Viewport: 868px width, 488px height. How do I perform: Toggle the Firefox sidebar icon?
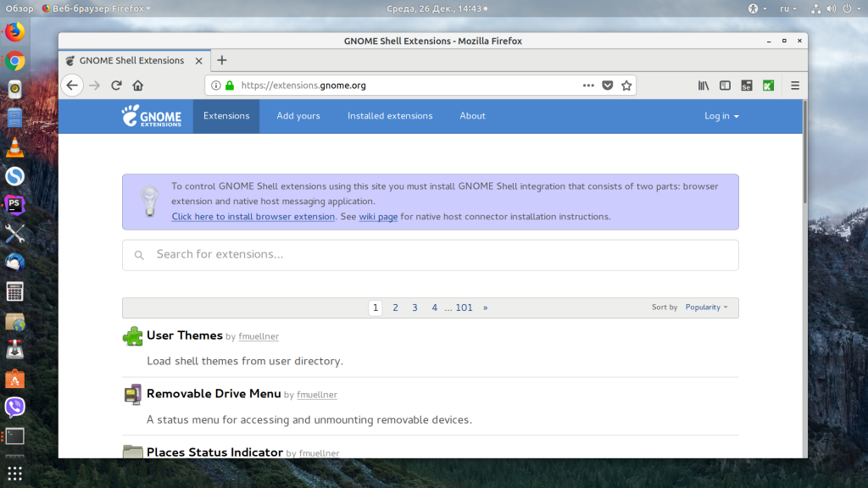[x=725, y=85]
